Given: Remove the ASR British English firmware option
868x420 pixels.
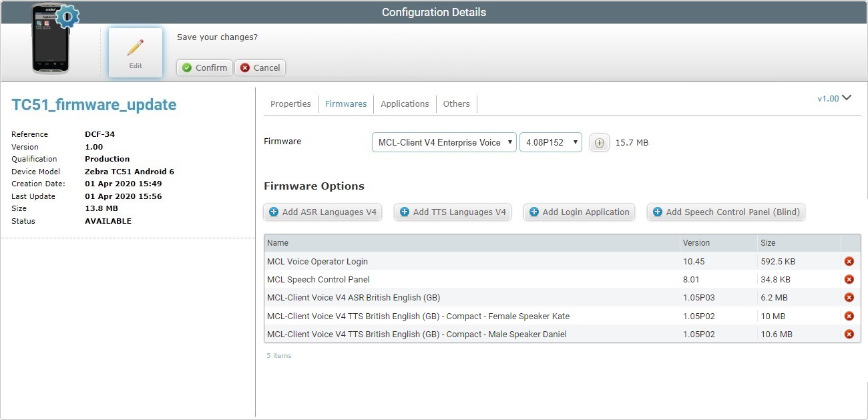Looking at the screenshot, I should [849, 297].
